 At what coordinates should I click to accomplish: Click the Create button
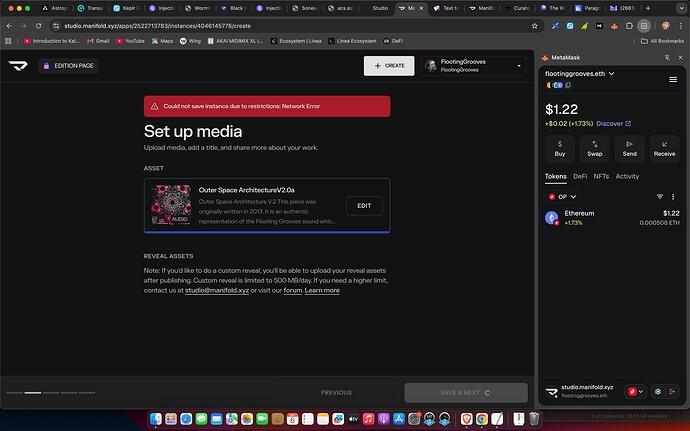pyautogui.click(x=389, y=66)
